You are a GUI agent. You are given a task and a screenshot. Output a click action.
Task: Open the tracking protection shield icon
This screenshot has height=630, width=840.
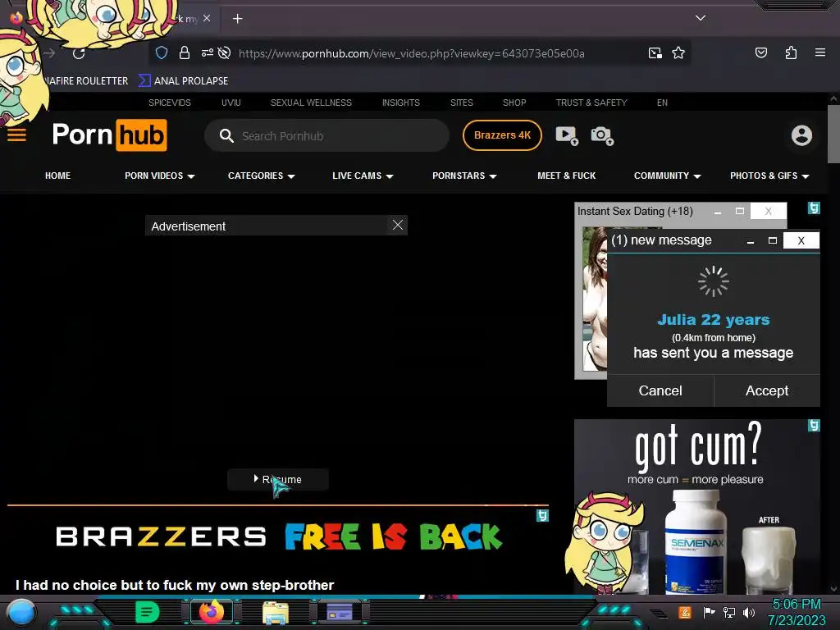click(x=162, y=52)
